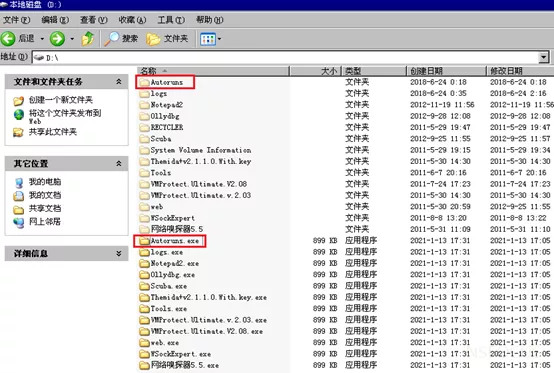Open the Search magnifier tool

(111, 39)
